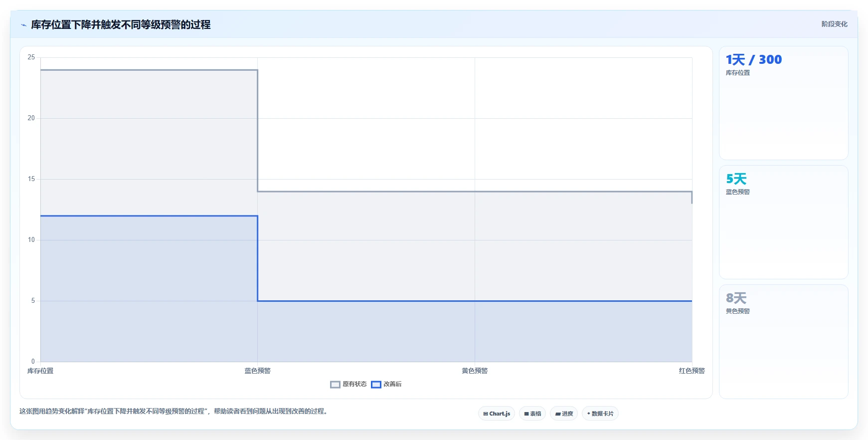Open the 1天 / 300 库存位置 card

click(x=784, y=103)
